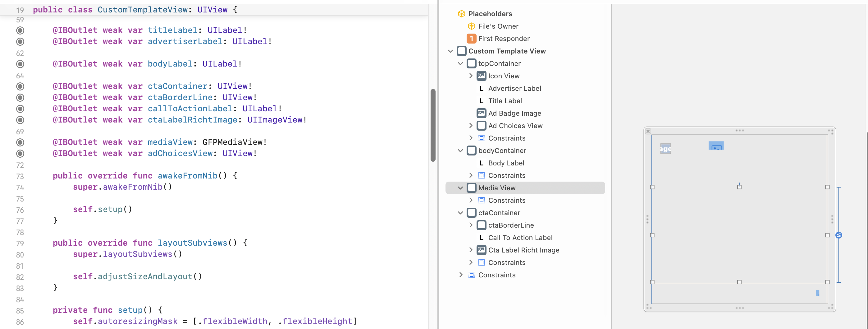Screen dimensions: 868x329
Task: Click the blue constraint badge beside canvas
Action: [x=839, y=235]
